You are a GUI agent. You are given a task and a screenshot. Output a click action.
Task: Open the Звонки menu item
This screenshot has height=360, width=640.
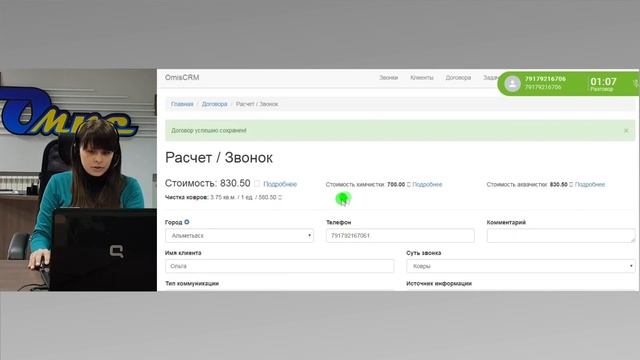[x=388, y=78]
